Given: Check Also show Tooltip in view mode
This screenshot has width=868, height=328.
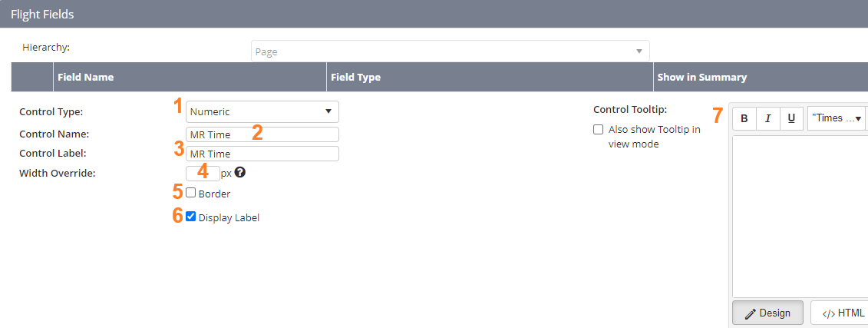Looking at the screenshot, I should click(598, 130).
